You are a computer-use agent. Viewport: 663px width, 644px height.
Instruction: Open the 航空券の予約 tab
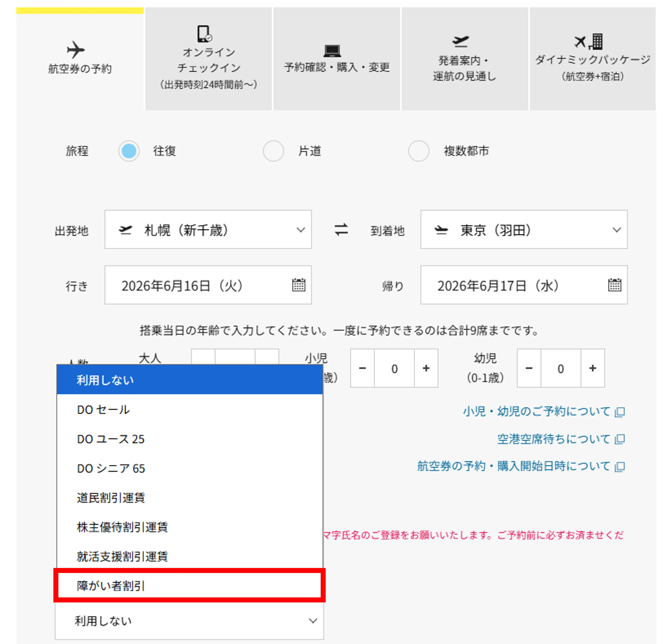80,59
